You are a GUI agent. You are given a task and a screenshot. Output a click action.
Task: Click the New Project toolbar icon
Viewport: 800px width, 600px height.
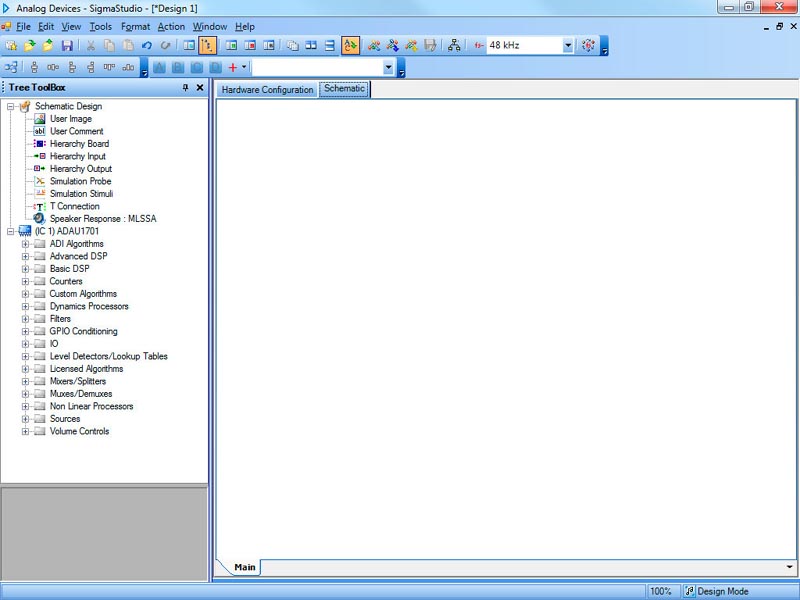click(x=11, y=45)
